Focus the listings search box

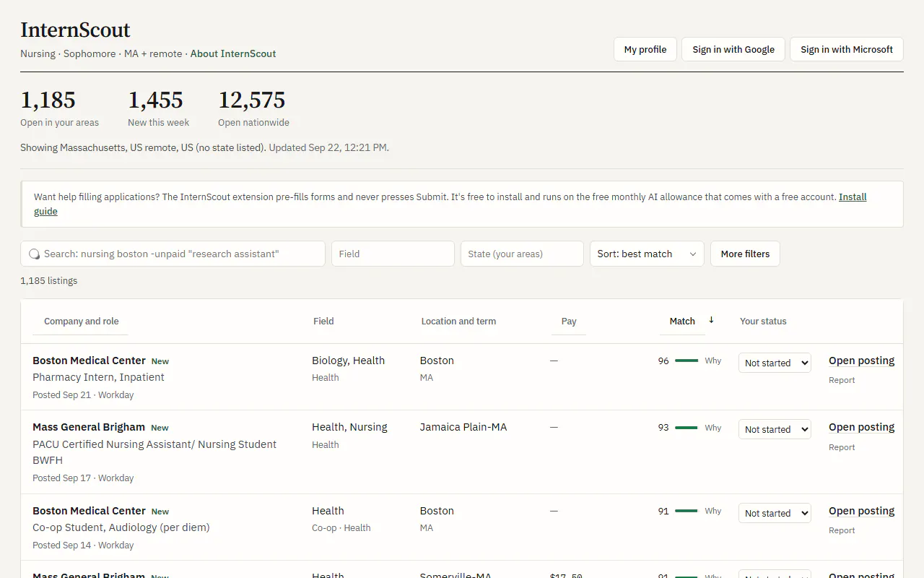pos(173,254)
